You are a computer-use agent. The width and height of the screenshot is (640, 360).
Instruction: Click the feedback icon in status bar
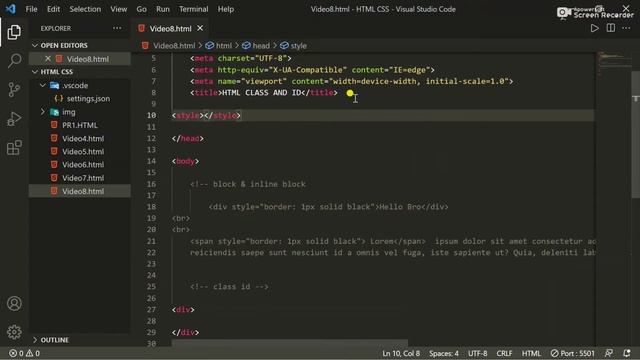[x=609, y=353]
